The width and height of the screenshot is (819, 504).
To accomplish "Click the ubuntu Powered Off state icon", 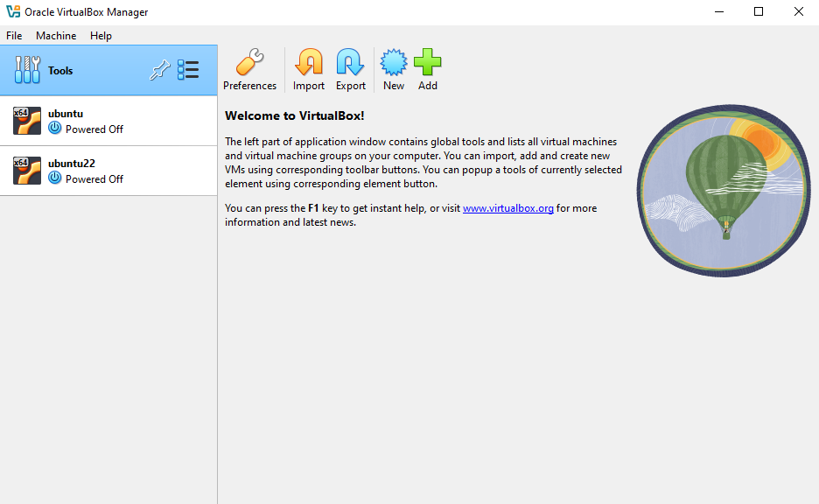I will coord(55,129).
